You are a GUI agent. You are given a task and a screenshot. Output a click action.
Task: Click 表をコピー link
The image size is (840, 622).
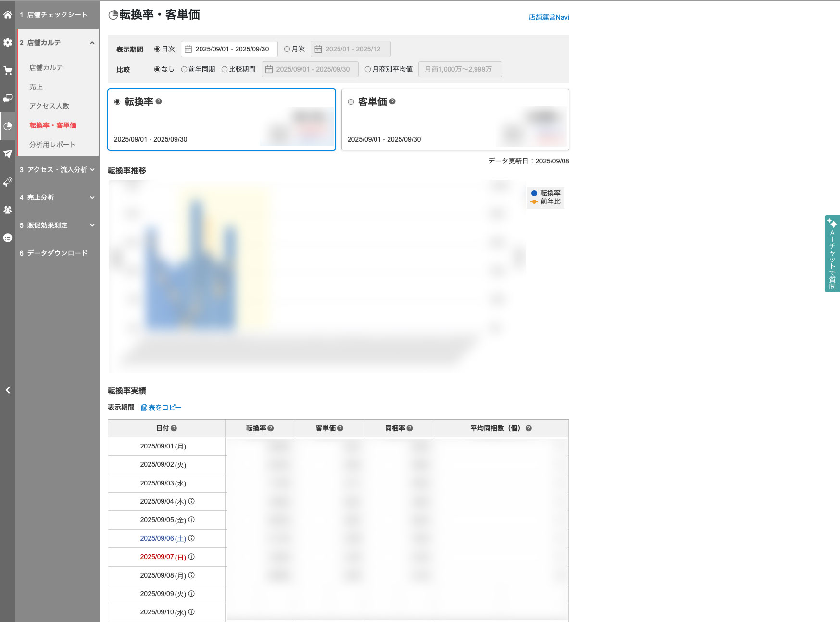tap(161, 407)
